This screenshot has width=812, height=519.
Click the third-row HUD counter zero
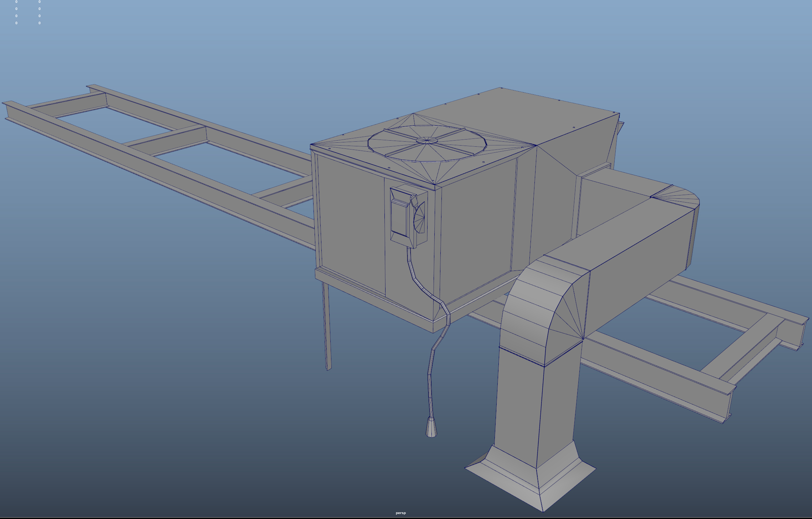click(x=16, y=16)
